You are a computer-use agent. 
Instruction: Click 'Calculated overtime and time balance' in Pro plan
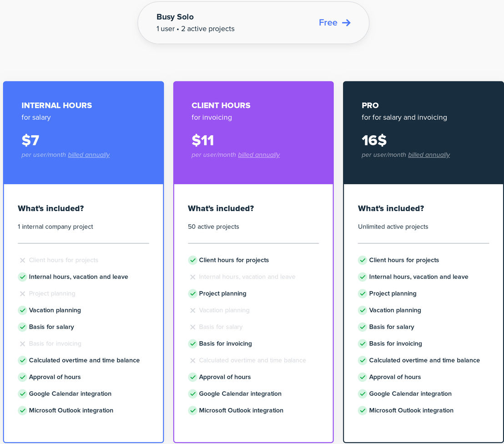point(424,360)
